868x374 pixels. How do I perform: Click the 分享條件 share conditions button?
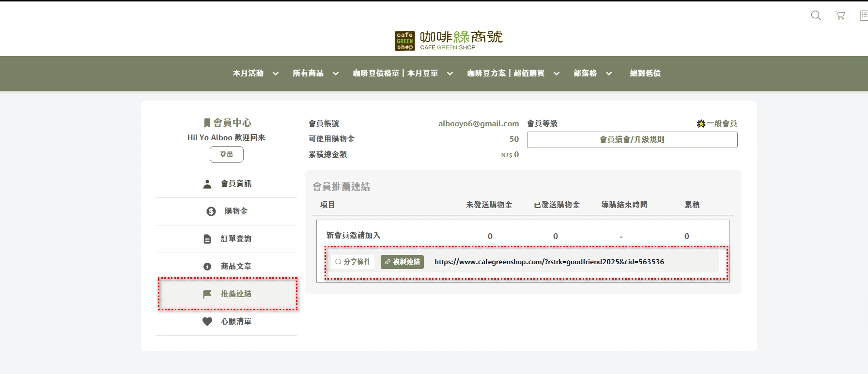click(353, 262)
